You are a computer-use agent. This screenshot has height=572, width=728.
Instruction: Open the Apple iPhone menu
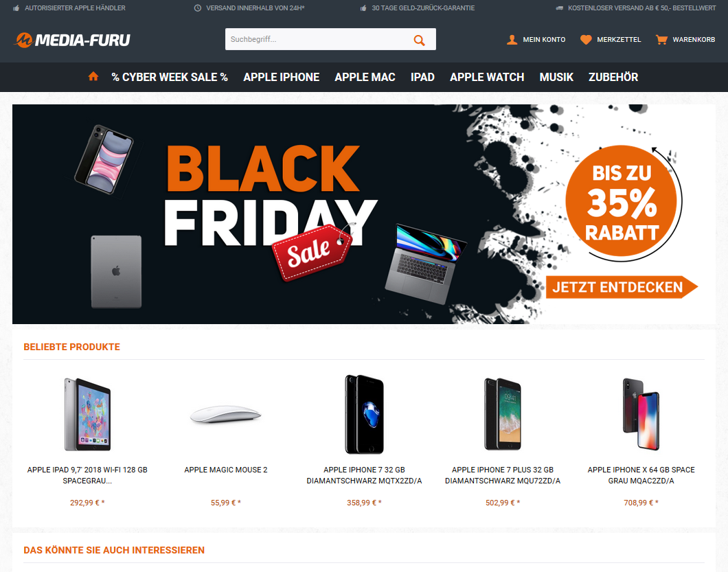click(282, 77)
